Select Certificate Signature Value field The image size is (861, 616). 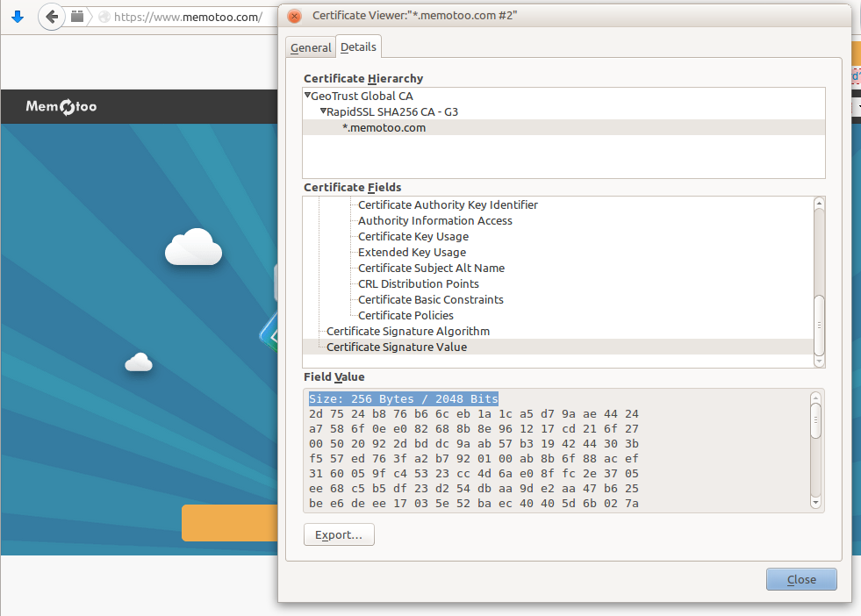click(558, 347)
